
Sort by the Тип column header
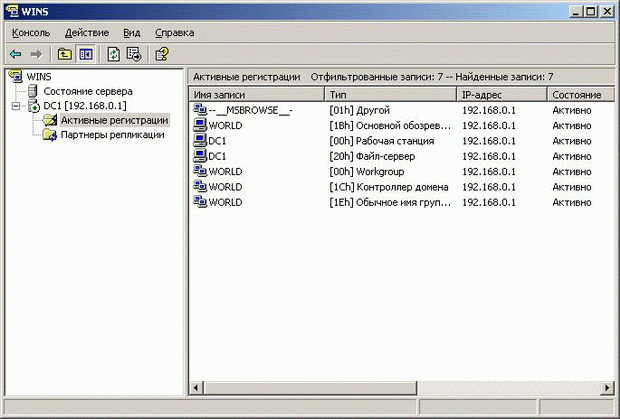pyautogui.click(x=390, y=94)
